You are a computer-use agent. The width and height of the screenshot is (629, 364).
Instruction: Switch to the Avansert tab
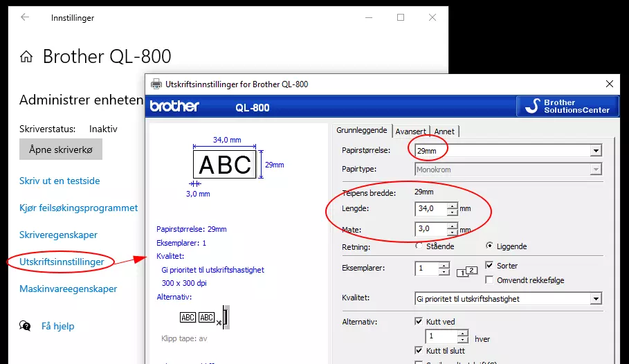click(410, 131)
